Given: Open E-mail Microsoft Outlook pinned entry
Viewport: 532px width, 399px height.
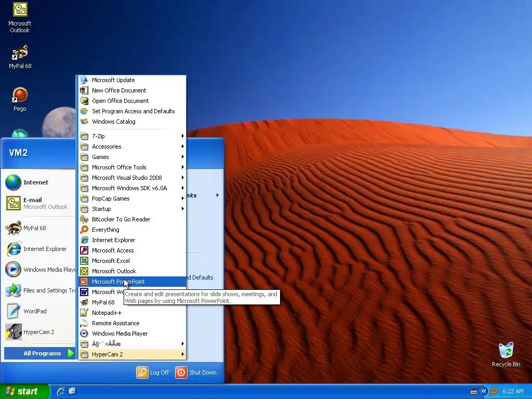Looking at the screenshot, I should [39, 203].
